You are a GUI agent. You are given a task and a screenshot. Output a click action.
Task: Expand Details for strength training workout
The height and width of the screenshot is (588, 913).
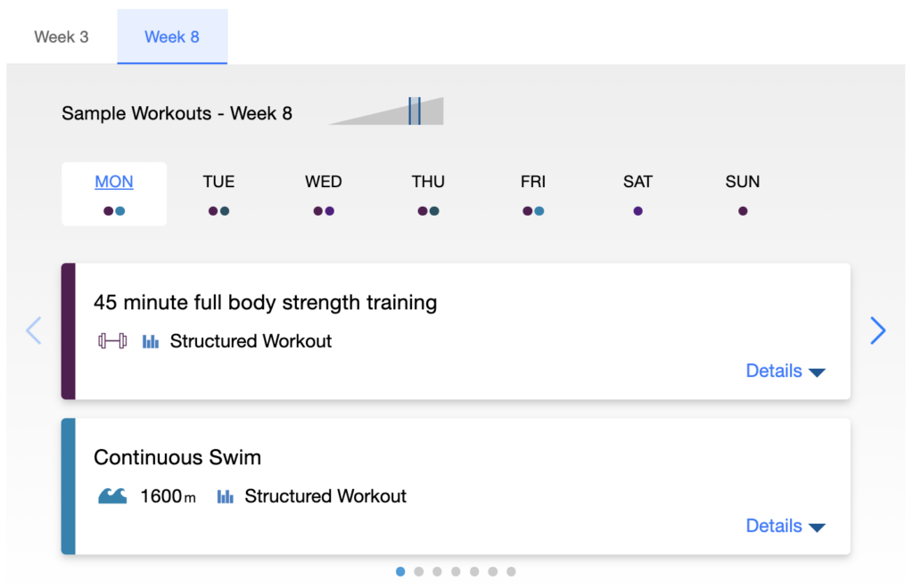pyautogui.click(x=786, y=372)
